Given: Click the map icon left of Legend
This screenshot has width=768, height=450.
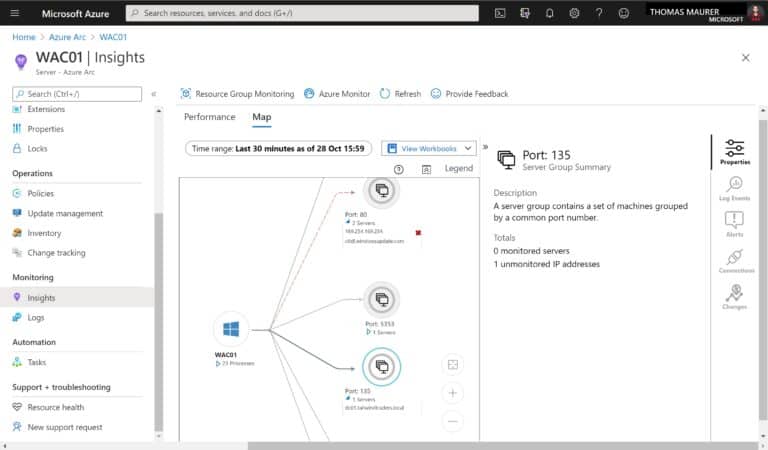Looking at the screenshot, I should (426, 169).
